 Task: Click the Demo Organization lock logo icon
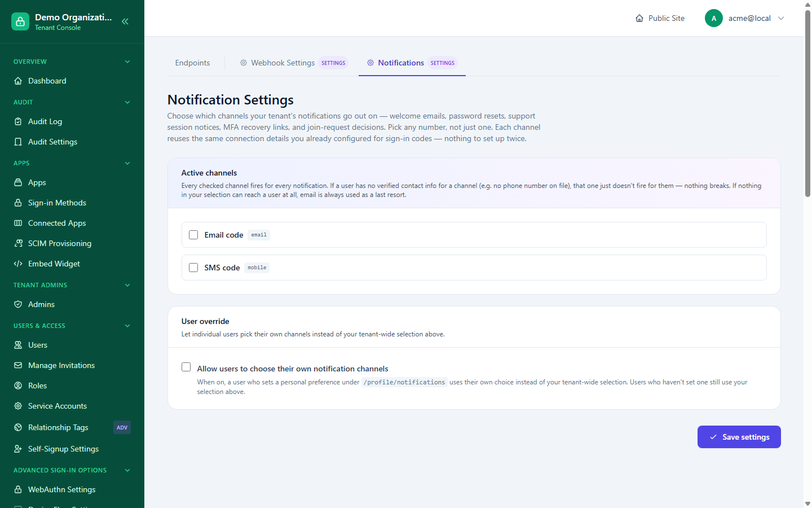tap(20, 21)
